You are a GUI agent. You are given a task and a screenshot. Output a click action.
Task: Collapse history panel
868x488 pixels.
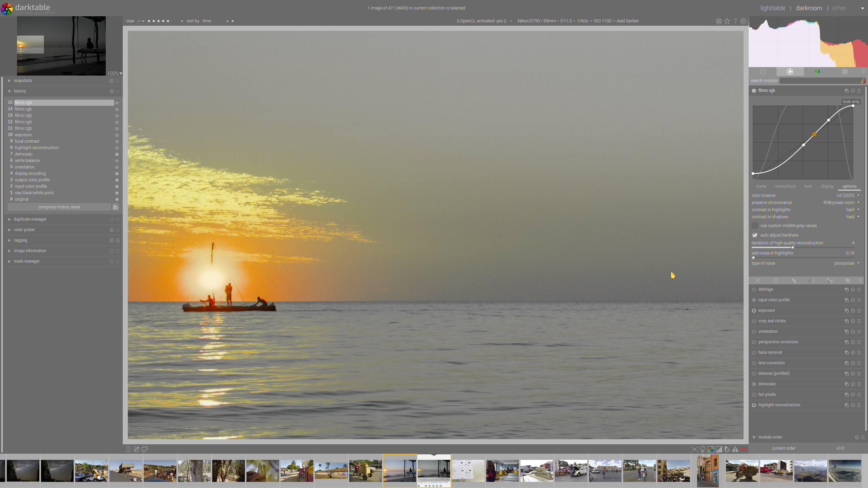[9, 91]
